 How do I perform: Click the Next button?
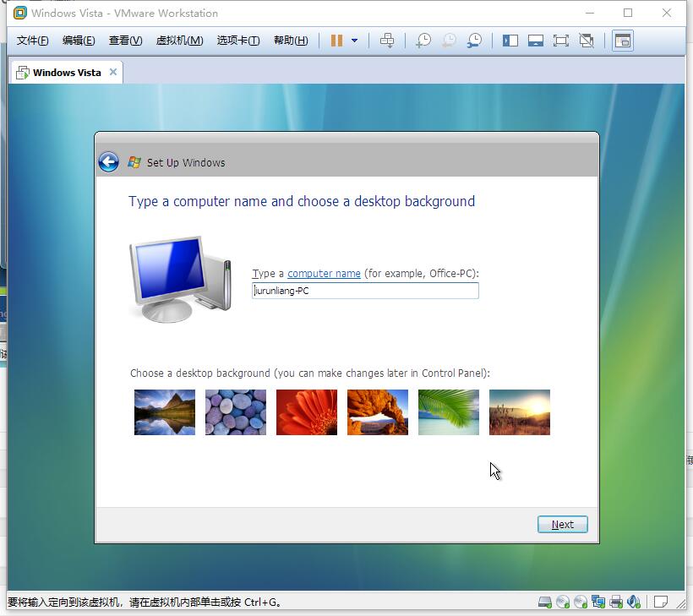tap(563, 525)
